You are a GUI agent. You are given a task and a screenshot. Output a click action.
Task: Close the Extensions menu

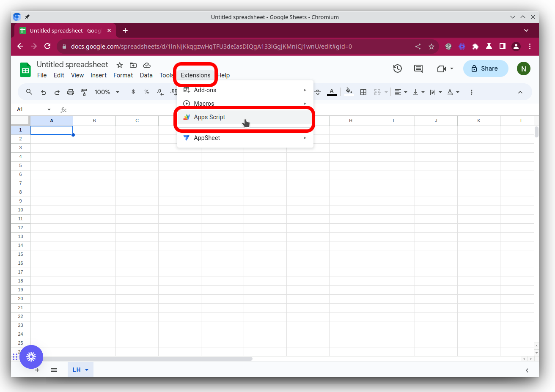point(195,75)
